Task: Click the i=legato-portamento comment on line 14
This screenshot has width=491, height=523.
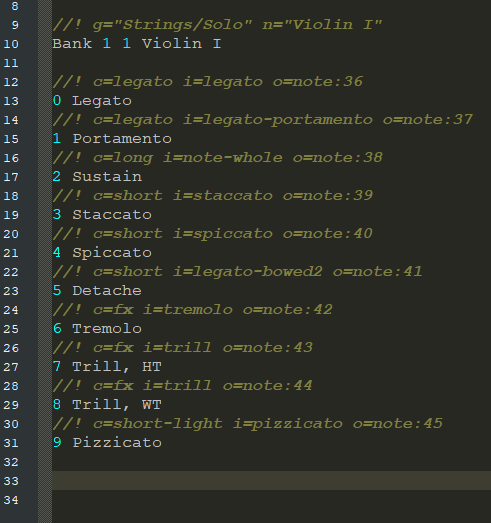Action: pyautogui.click(x=278, y=120)
